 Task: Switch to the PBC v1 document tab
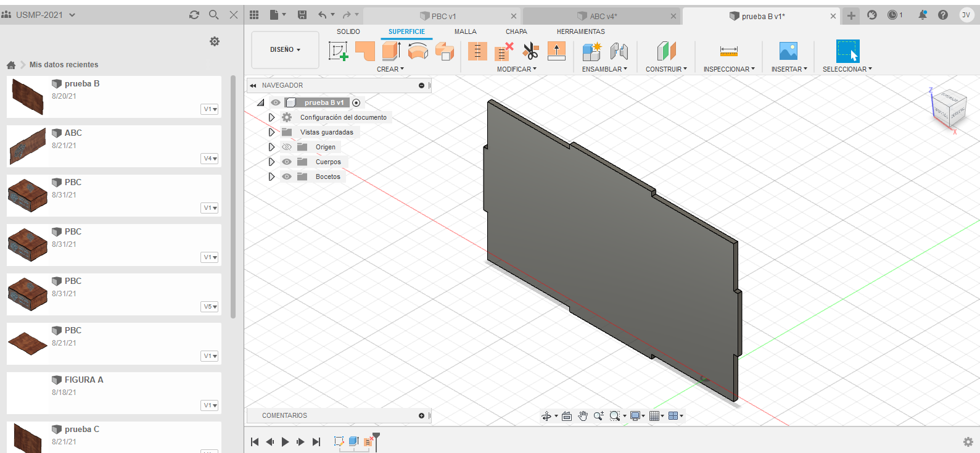coord(443,16)
